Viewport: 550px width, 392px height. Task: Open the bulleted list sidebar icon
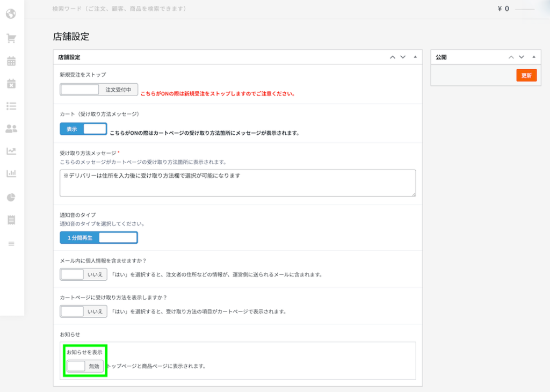11,106
